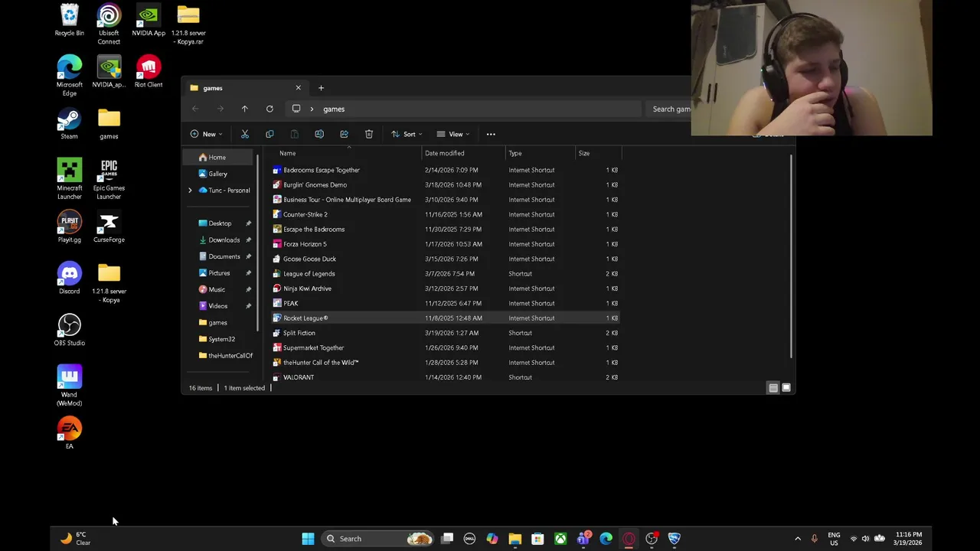Sort by the Name column header
The height and width of the screenshot is (551, 980).
click(346, 153)
